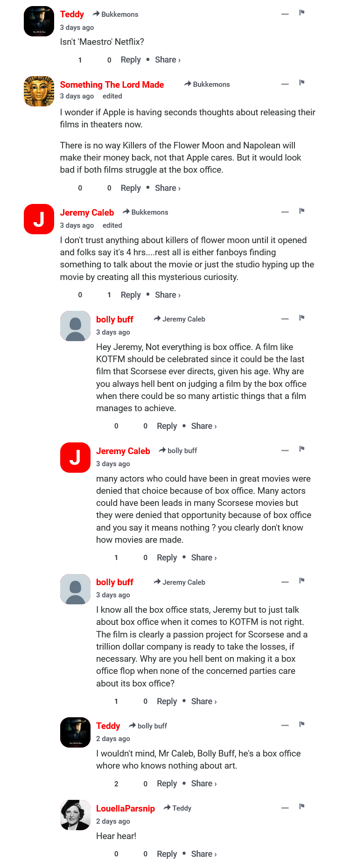Expand Share options on Teddy's "I wouldn't mind" reply
357x868 pixels.
coord(203,784)
